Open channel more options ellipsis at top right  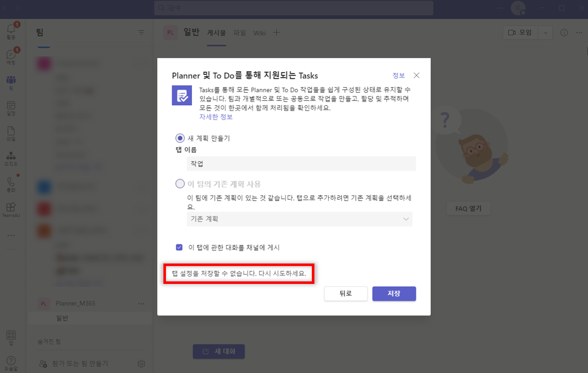click(579, 33)
